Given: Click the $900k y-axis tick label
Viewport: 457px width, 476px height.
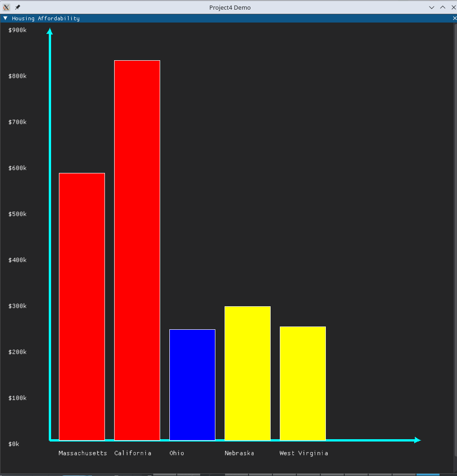Looking at the screenshot, I should pos(17,30).
